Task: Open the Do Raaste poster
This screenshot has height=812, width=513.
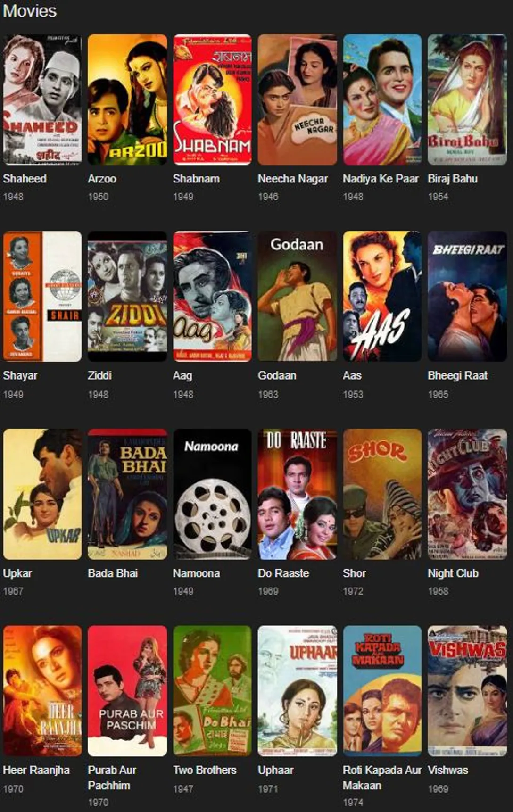Action: pyautogui.click(x=297, y=494)
